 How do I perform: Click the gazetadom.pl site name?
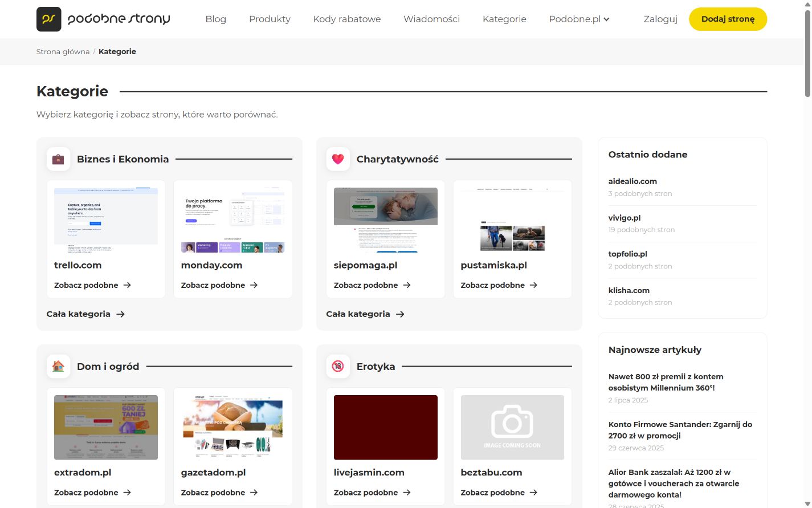pos(214,473)
